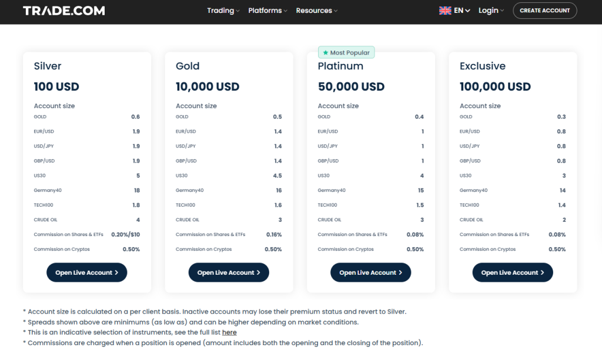Click the star icon on Most Popular badge
The width and height of the screenshot is (602, 364).
326,52
